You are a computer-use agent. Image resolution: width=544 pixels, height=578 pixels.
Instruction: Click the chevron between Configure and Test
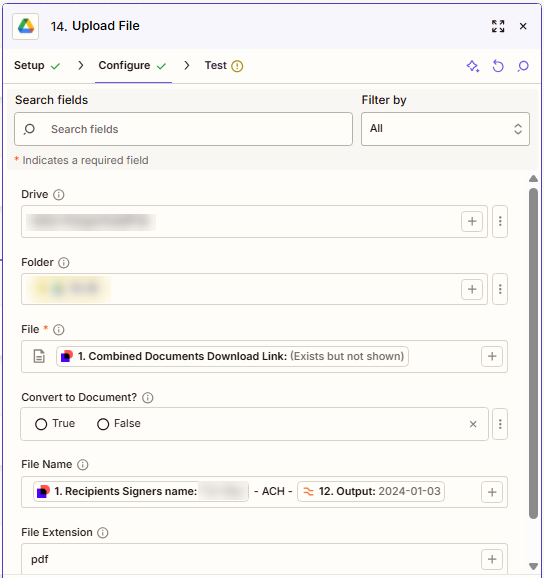pos(187,66)
